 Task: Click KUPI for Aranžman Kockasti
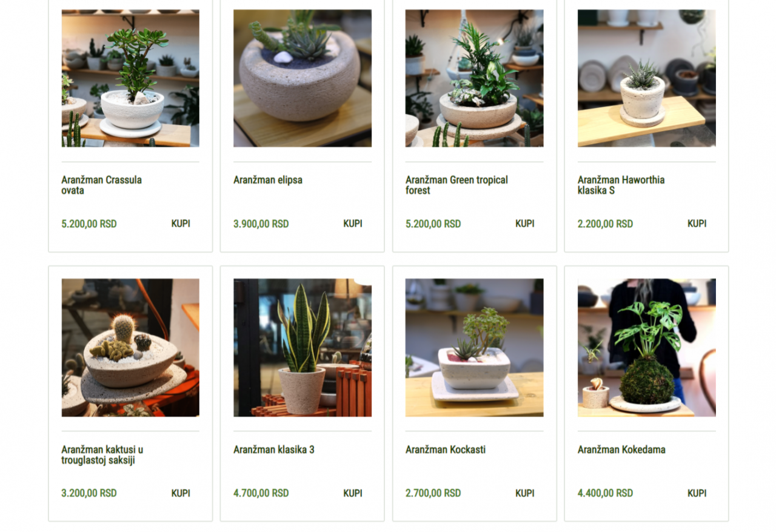(x=525, y=493)
